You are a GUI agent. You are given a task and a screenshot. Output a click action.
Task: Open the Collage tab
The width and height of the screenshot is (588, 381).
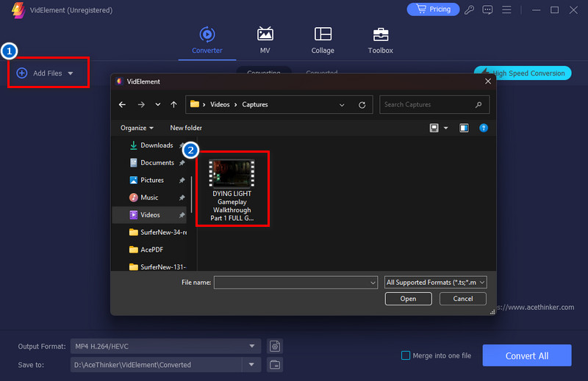point(323,40)
